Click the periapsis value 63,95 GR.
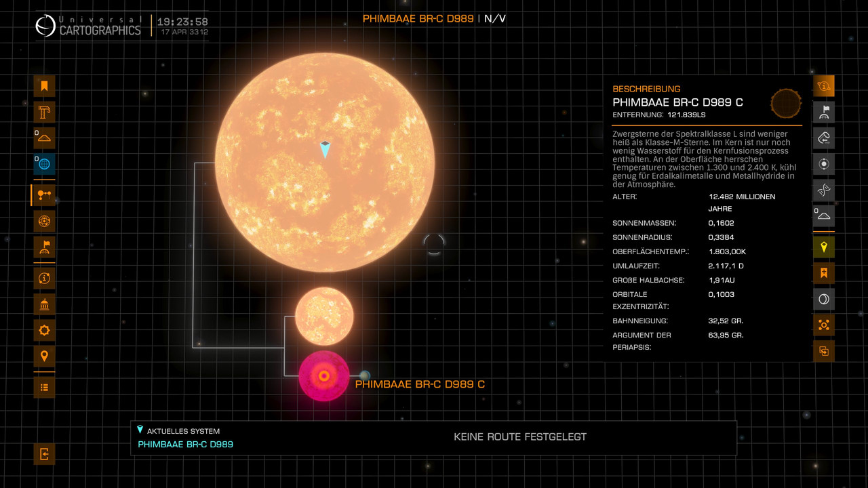The image size is (868, 488). click(x=726, y=335)
